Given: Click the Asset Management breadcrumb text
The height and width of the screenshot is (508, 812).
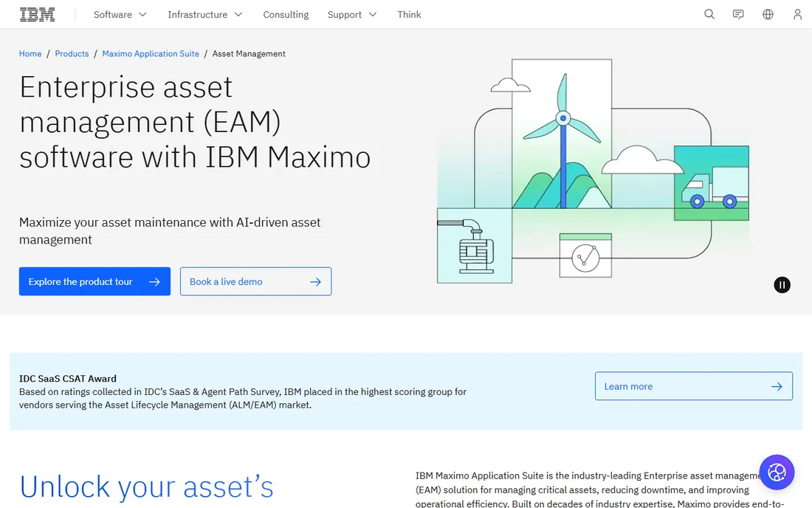Looking at the screenshot, I should pos(249,54).
